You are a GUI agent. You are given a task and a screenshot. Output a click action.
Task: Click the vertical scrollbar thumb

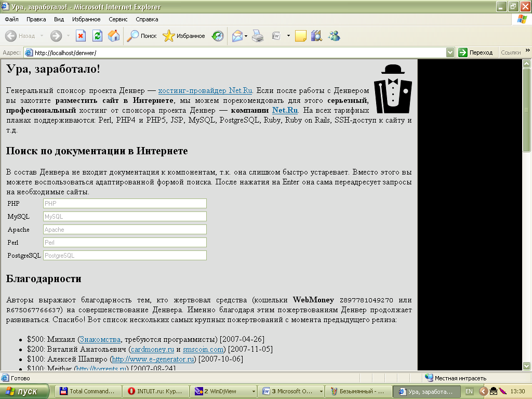(x=527, y=110)
